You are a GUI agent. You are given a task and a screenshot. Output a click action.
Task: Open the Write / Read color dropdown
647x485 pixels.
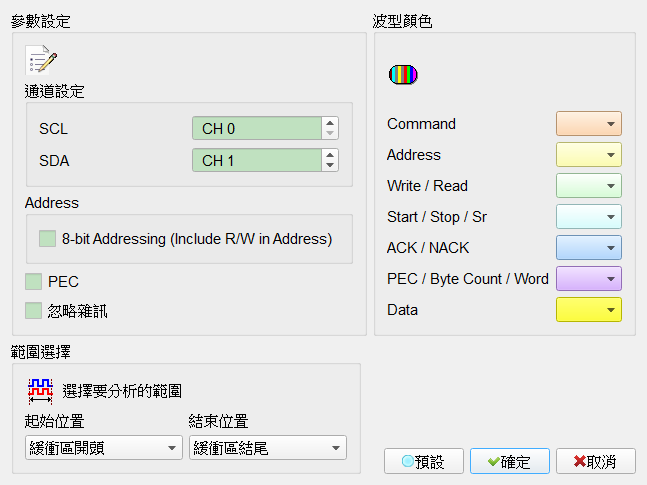click(589, 185)
